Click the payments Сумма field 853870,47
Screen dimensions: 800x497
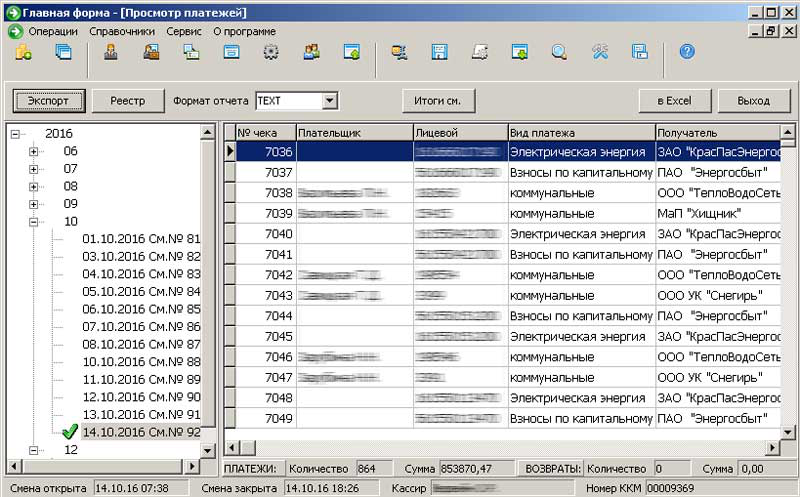pos(477,468)
